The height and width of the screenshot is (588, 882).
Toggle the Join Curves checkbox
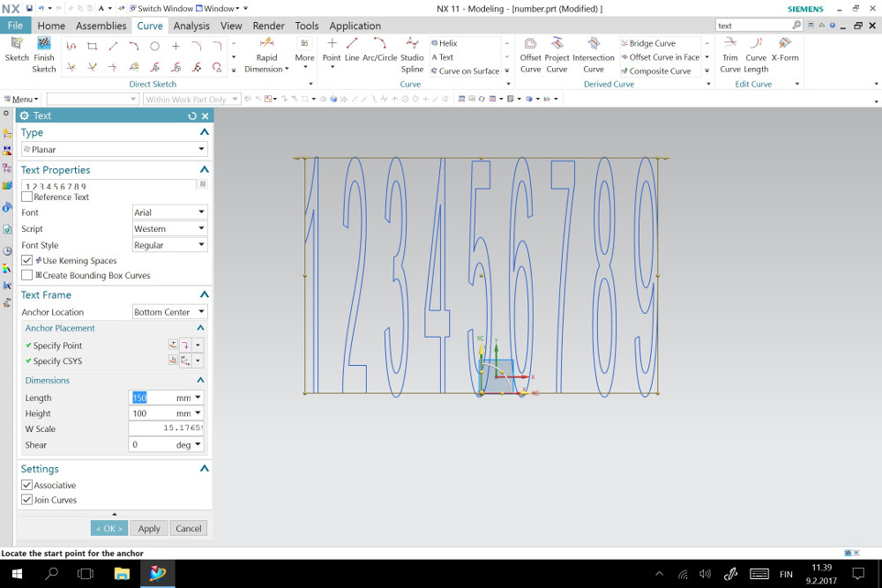click(x=26, y=499)
